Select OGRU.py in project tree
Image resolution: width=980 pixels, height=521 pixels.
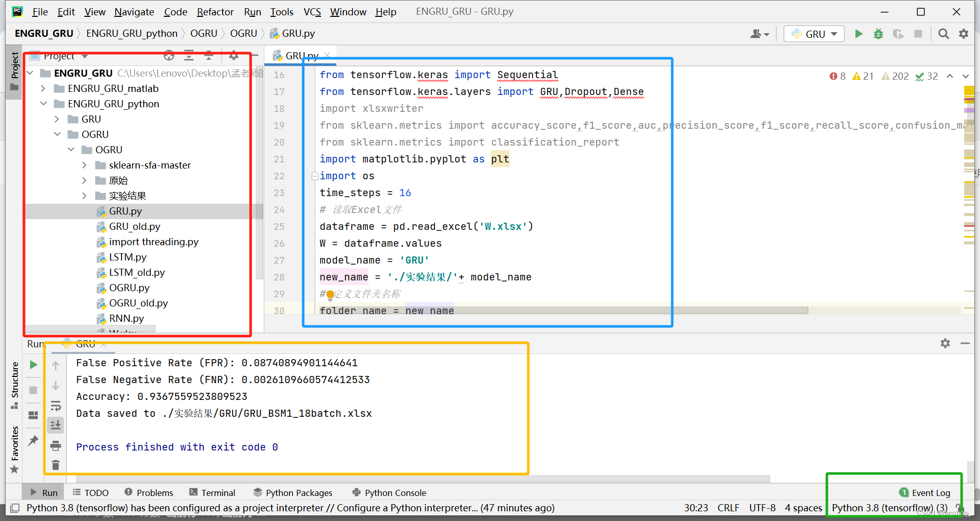click(129, 288)
